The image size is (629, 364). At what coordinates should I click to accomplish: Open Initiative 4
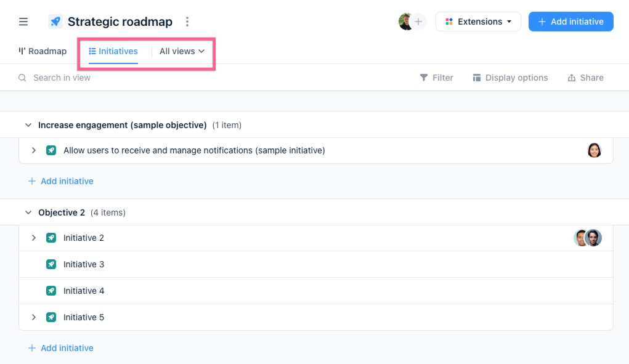coord(83,291)
